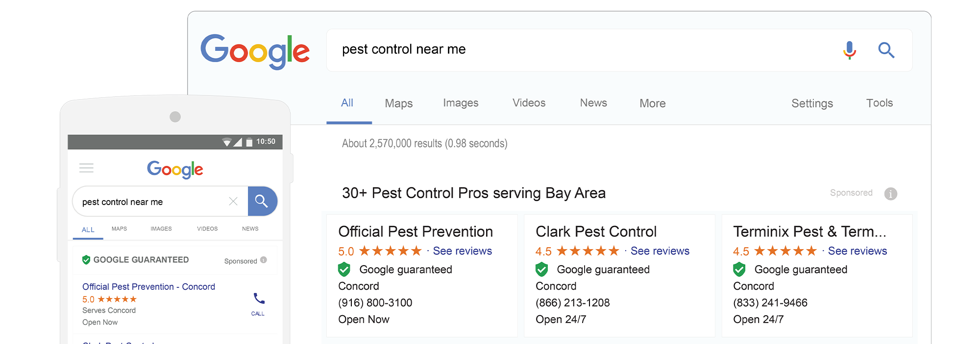Click mobile text Open Now

click(x=100, y=322)
